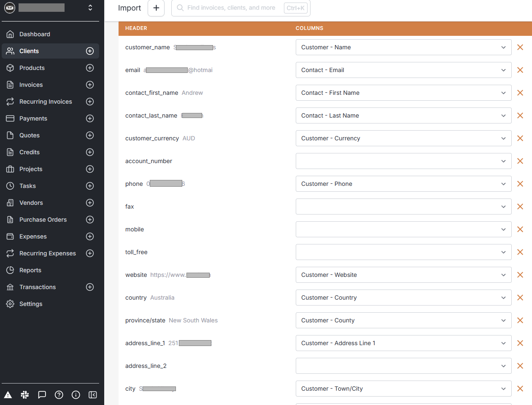This screenshot has width=532, height=405.
Task: Add recurring expense plus icon
Action: click(90, 253)
